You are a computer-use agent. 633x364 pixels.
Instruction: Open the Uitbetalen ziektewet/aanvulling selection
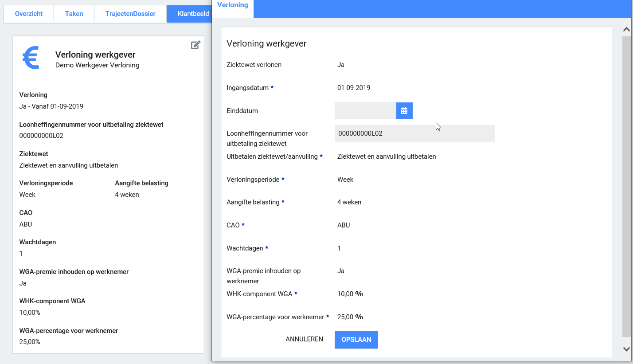tap(387, 157)
